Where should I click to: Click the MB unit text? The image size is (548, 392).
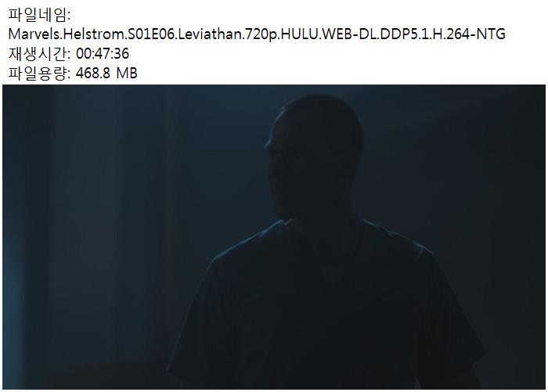pos(127,74)
